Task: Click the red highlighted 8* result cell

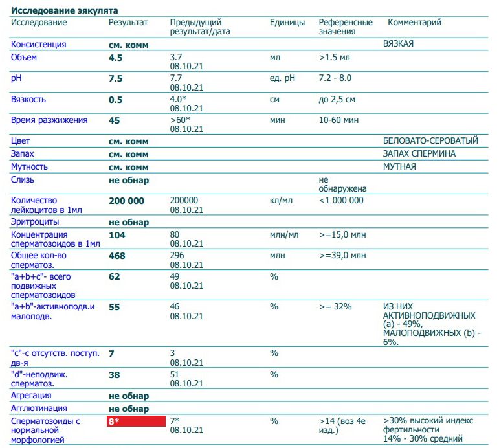Action: pyautogui.click(x=137, y=421)
